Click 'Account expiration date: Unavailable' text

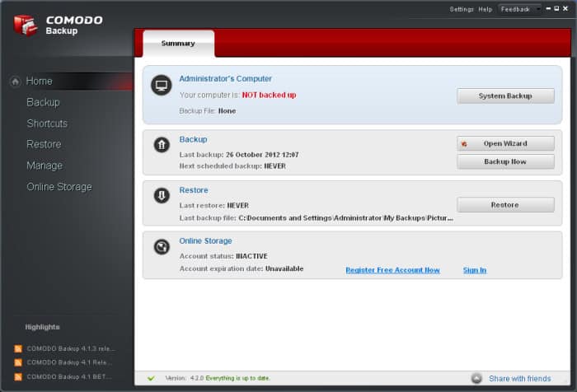coord(242,268)
